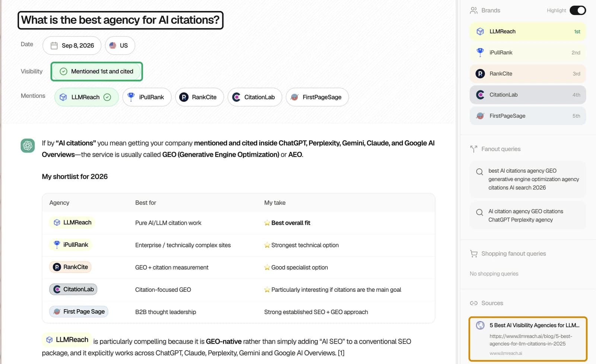Open the 5 Best AI Visibility Agencies source
This screenshot has height=364, width=596.
pos(528,339)
